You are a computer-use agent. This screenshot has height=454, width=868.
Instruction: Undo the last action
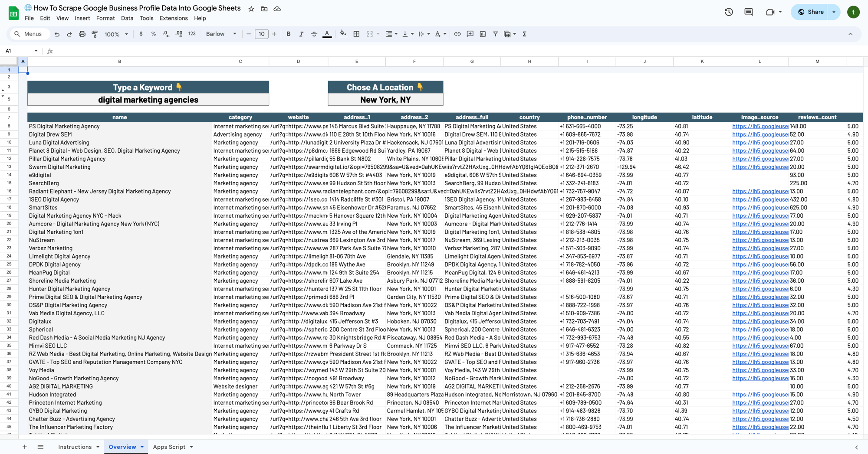(57, 34)
